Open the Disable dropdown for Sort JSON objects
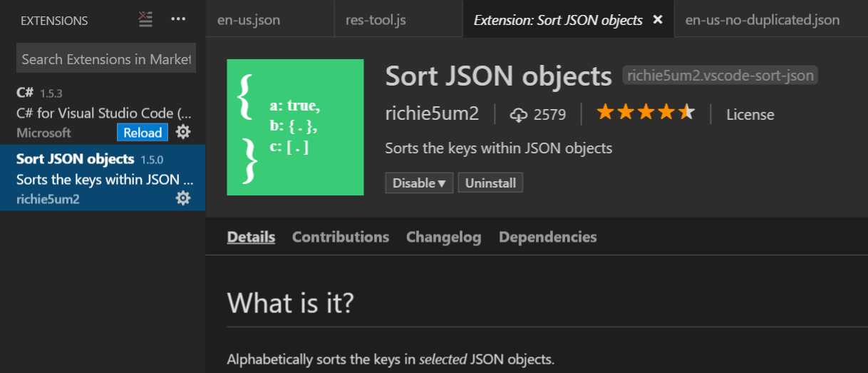This screenshot has width=868, height=373. [419, 183]
